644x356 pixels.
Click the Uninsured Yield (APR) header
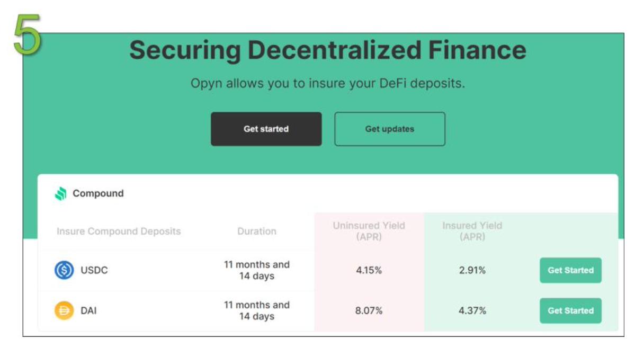point(369,231)
